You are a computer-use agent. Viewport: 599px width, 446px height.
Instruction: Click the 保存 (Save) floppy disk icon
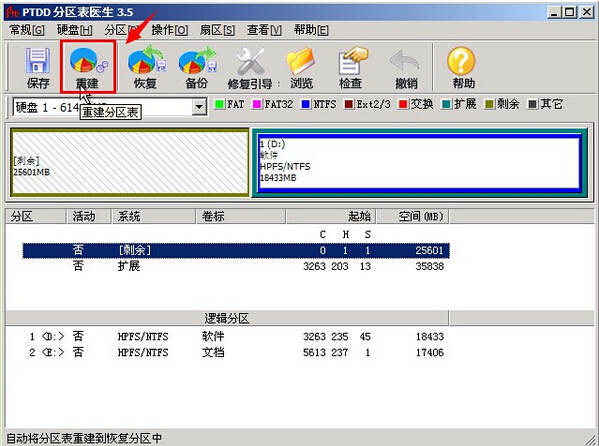coord(38,68)
